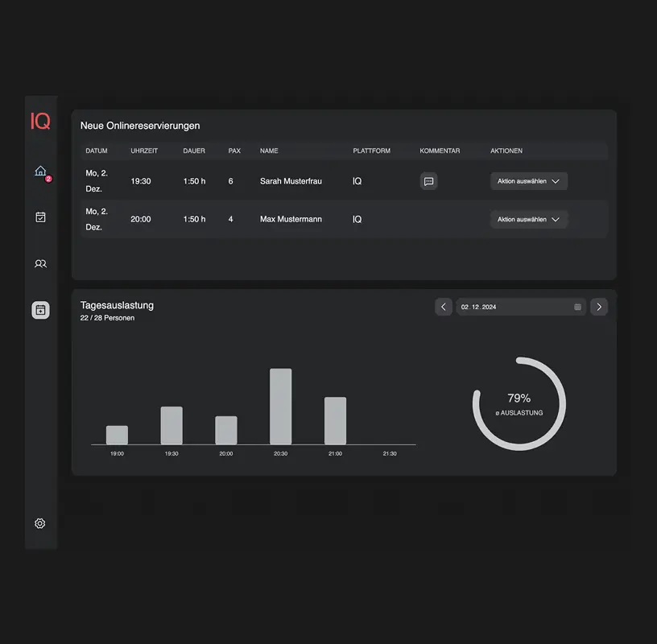Open the guests people icon
This screenshot has height=644, width=657.
click(x=40, y=263)
